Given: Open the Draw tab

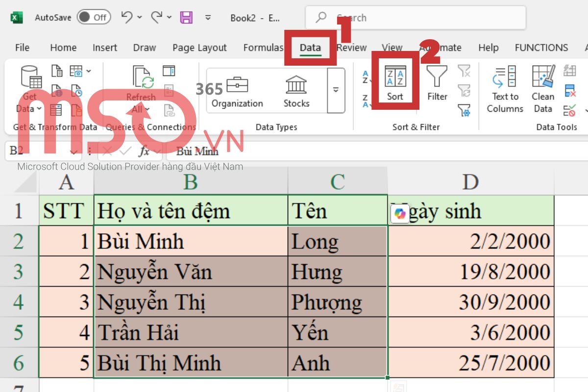Looking at the screenshot, I should (145, 48).
